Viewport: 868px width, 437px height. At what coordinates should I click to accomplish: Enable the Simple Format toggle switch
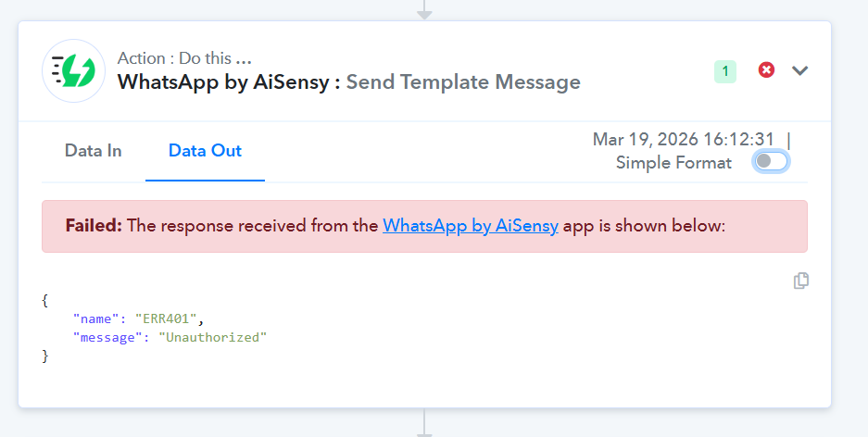771,162
